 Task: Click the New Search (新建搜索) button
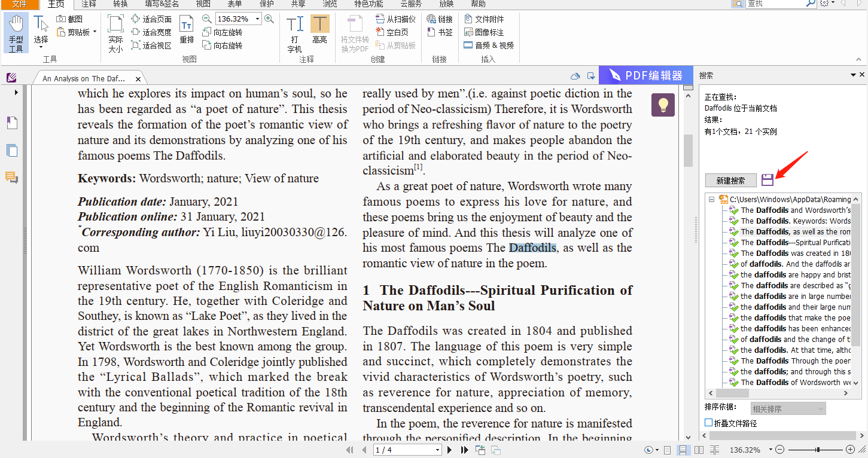pyautogui.click(x=730, y=181)
